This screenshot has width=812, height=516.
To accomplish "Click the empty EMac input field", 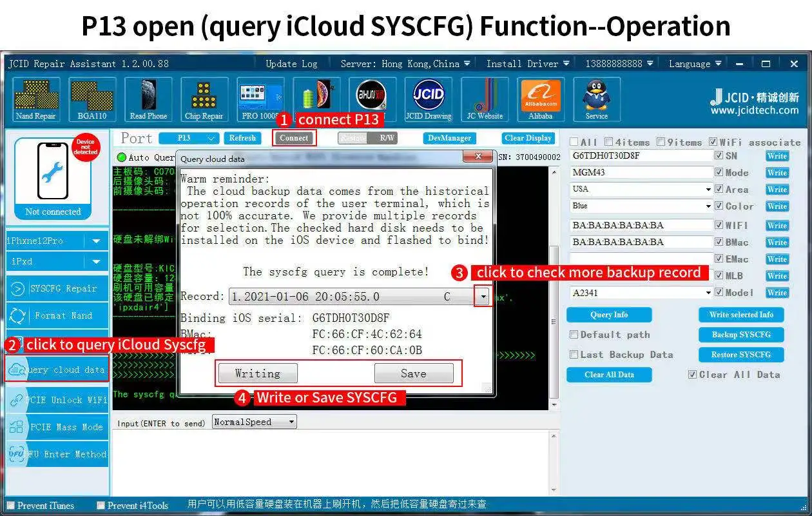I will click(x=642, y=259).
